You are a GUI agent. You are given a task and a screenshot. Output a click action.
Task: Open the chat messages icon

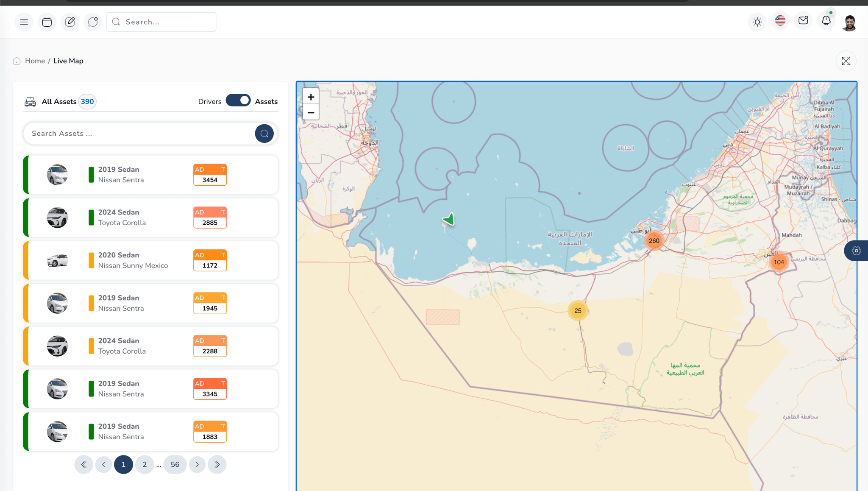tap(93, 22)
